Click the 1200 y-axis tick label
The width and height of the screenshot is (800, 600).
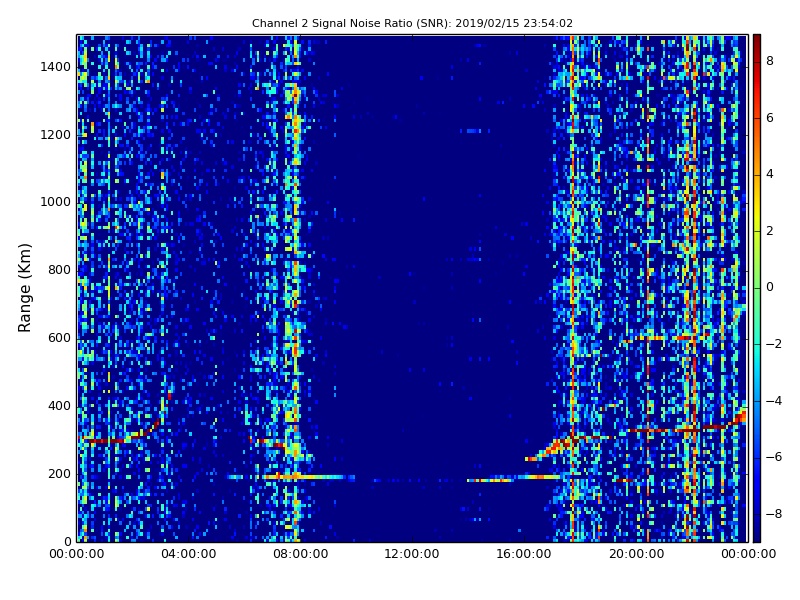(x=56, y=135)
